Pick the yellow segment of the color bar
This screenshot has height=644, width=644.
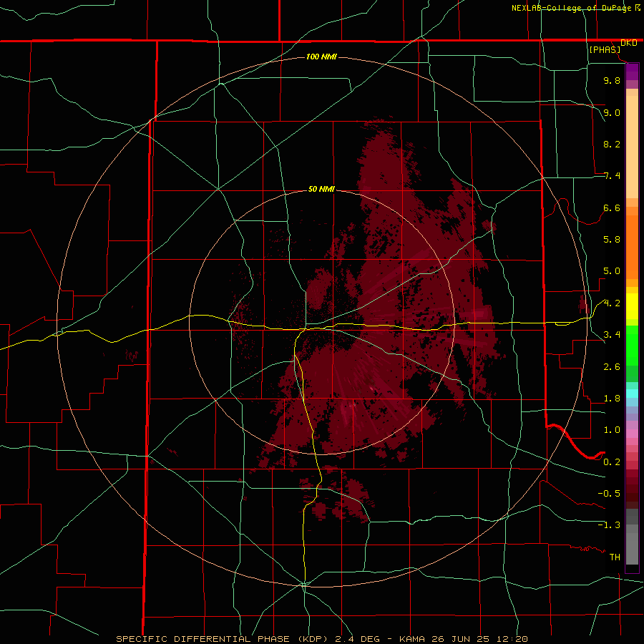click(632, 306)
